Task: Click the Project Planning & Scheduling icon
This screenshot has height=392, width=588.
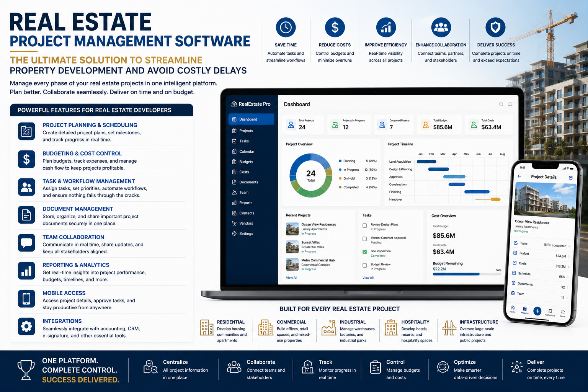Action: [x=26, y=131]
